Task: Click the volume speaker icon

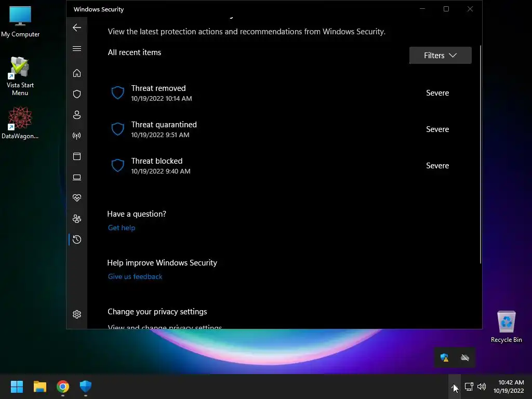Action: [482, 387]
